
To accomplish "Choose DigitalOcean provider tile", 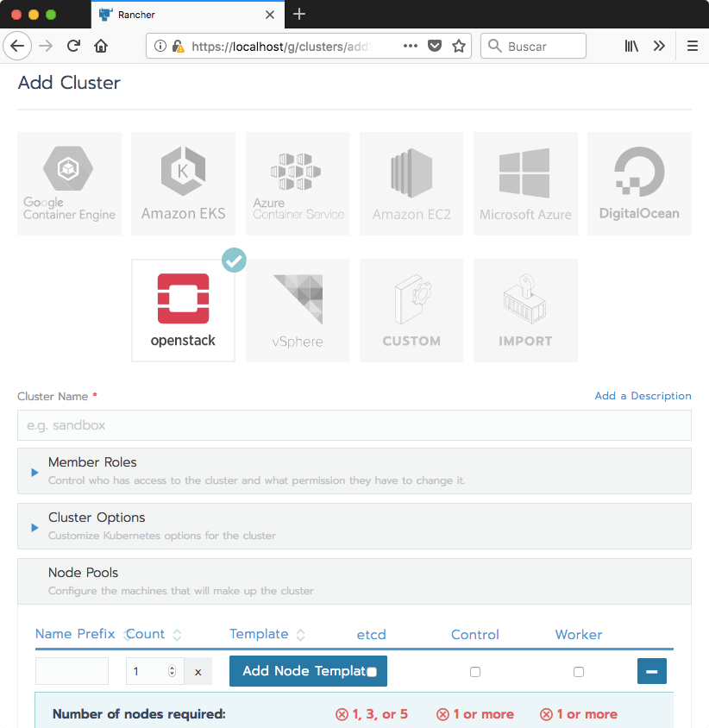I will tap(639, 184).
